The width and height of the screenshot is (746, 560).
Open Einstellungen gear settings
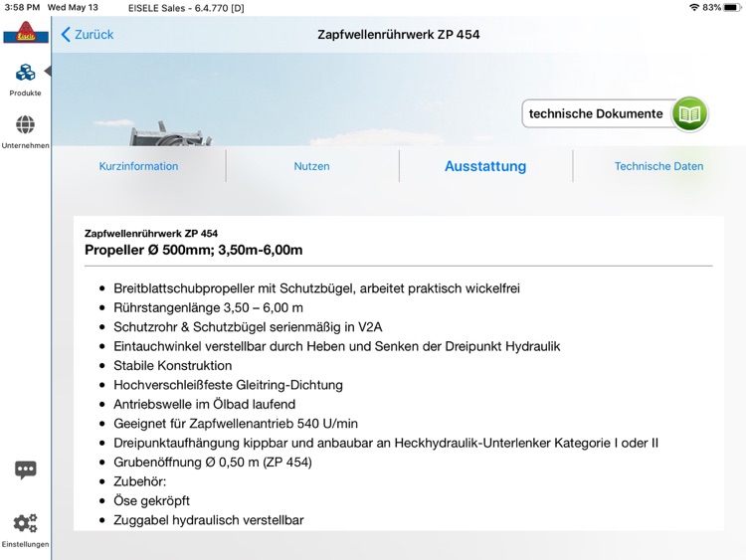(25, 530)
